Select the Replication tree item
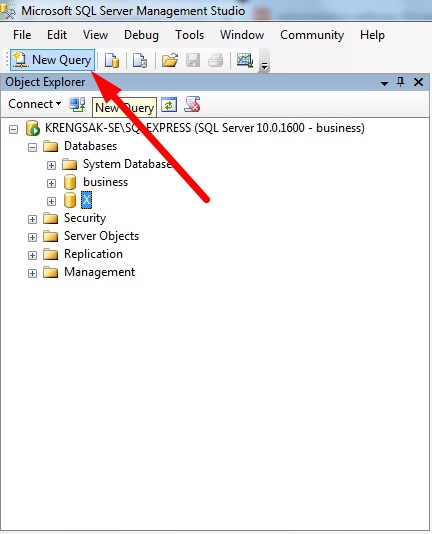 pyautogui.click(x=93, y=254)
